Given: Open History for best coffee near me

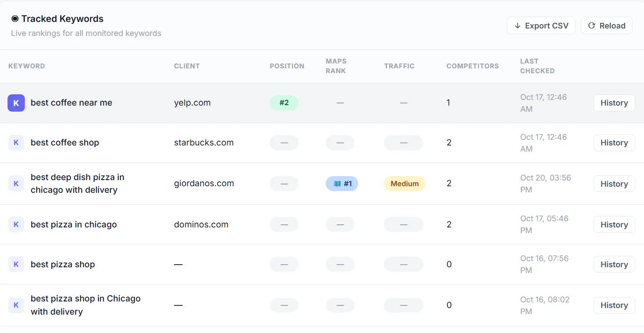Looking at the screenshot, I should click(614, 103).
